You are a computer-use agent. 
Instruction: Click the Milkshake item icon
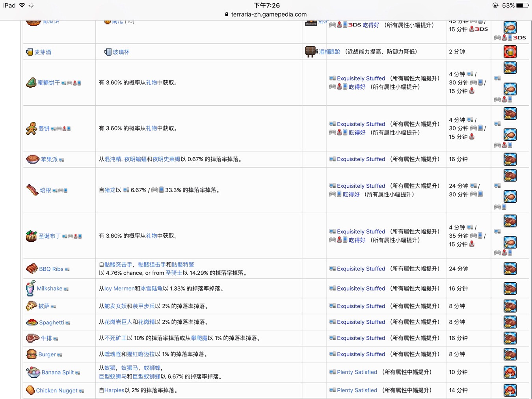point(30,288)
